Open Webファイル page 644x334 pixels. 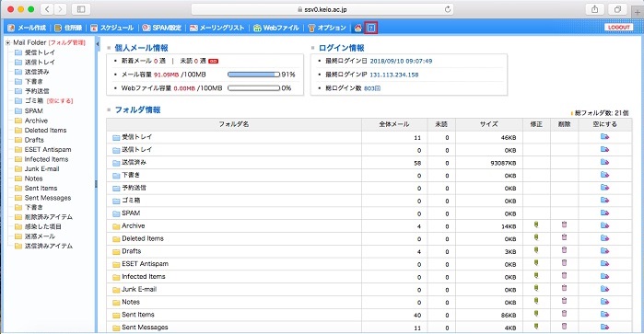tap(276, 28)
